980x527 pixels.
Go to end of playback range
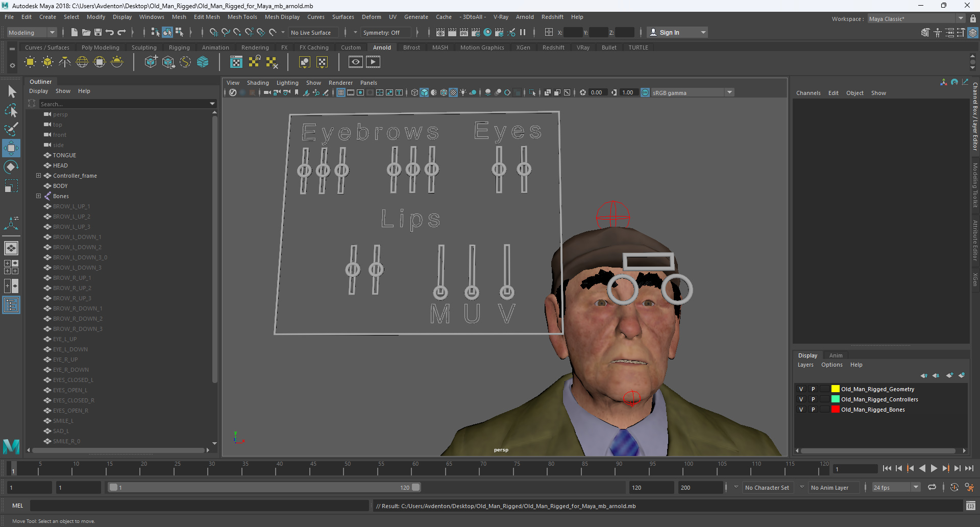969,468
